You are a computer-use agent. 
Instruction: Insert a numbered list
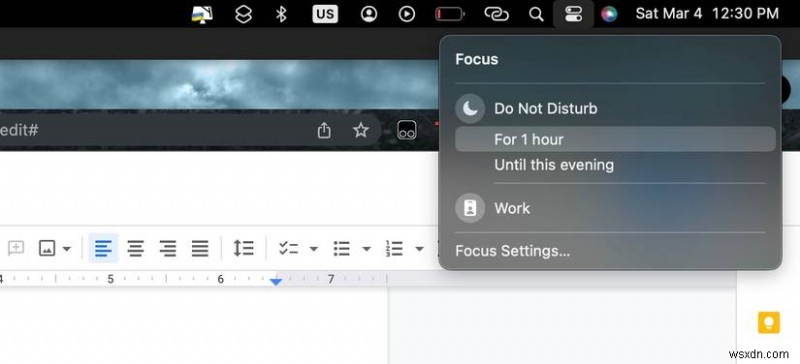(394, 249)
